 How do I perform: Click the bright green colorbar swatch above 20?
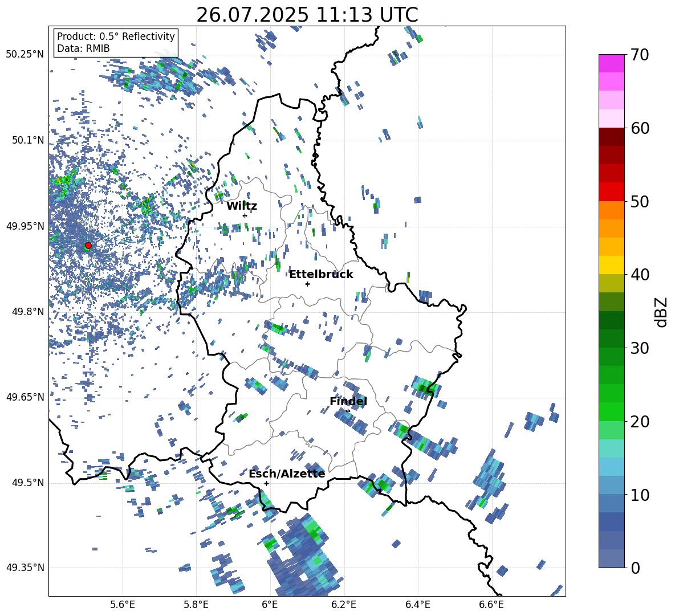(611, 411)
